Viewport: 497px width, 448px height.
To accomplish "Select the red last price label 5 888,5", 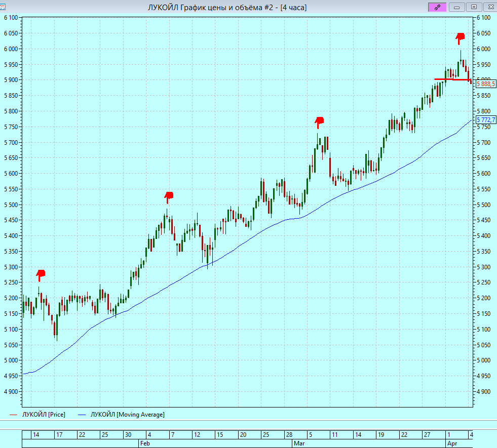I will click(486, 84).
